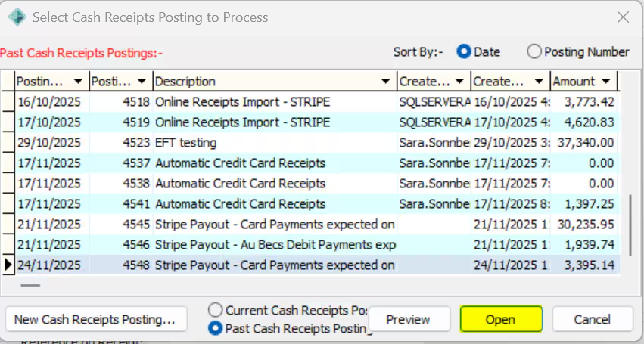Open Created Date column filter dropdown

[x=539, y=82]
